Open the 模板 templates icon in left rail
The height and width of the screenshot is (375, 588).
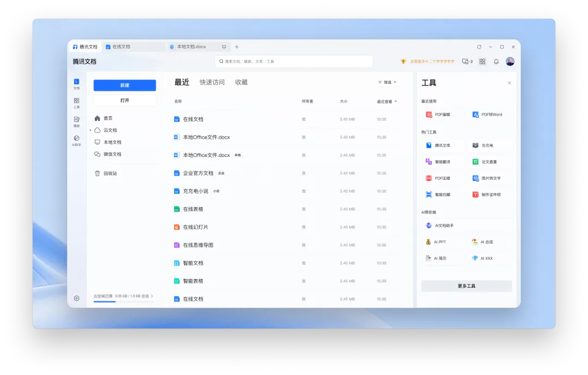77,122
